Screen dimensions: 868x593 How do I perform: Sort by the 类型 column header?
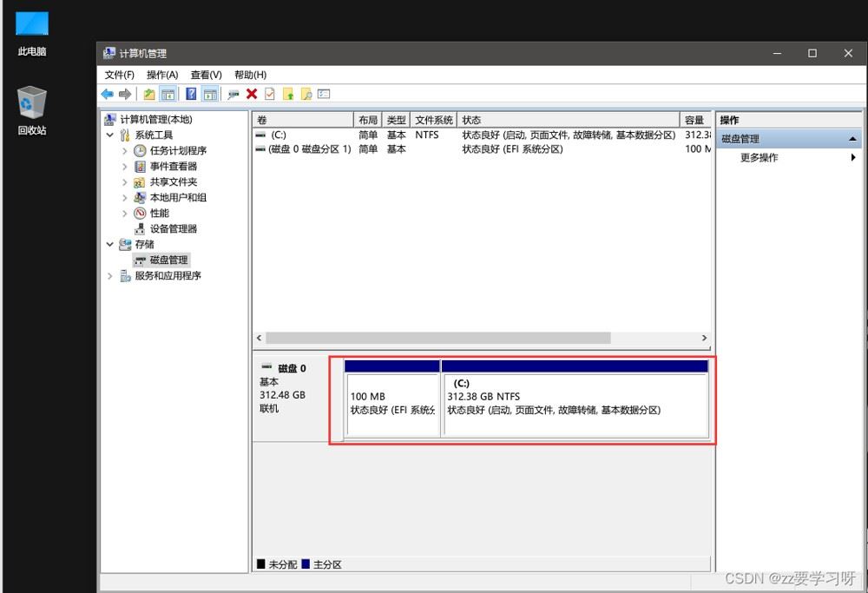396,120
